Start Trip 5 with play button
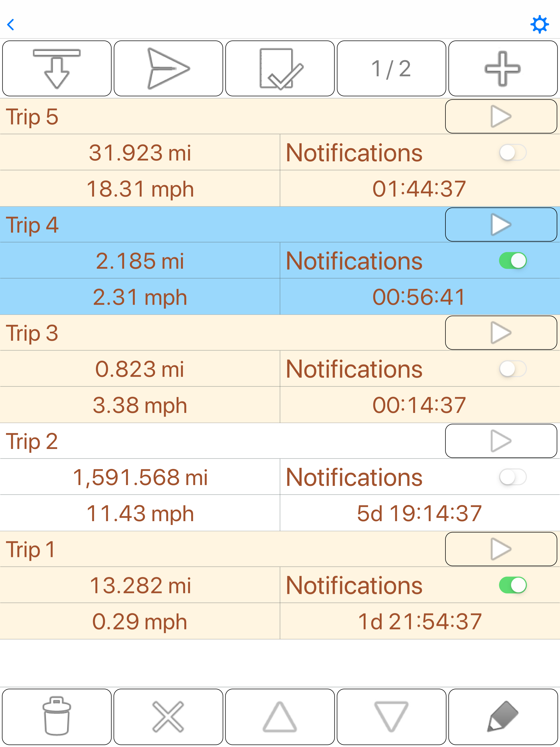 point(501,116)
